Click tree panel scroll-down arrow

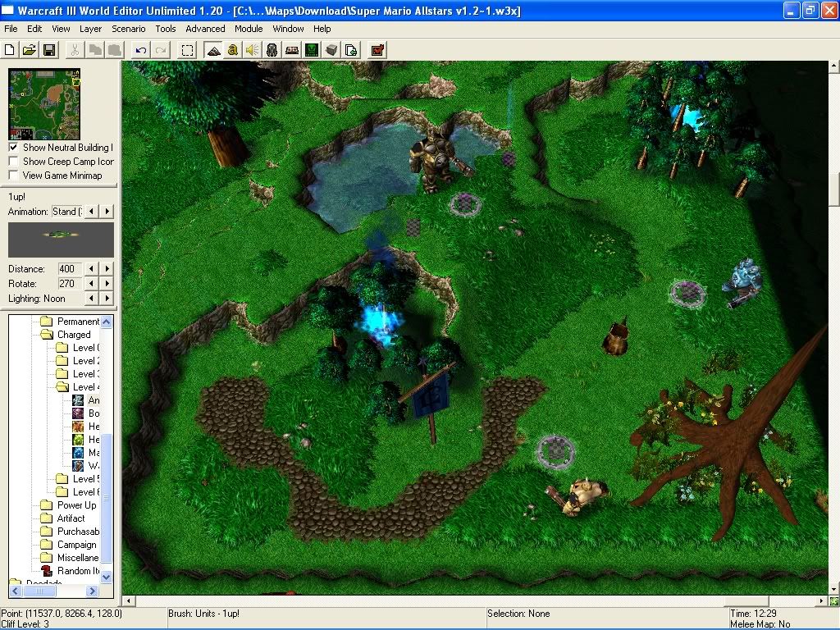click(x=106, y=577)
